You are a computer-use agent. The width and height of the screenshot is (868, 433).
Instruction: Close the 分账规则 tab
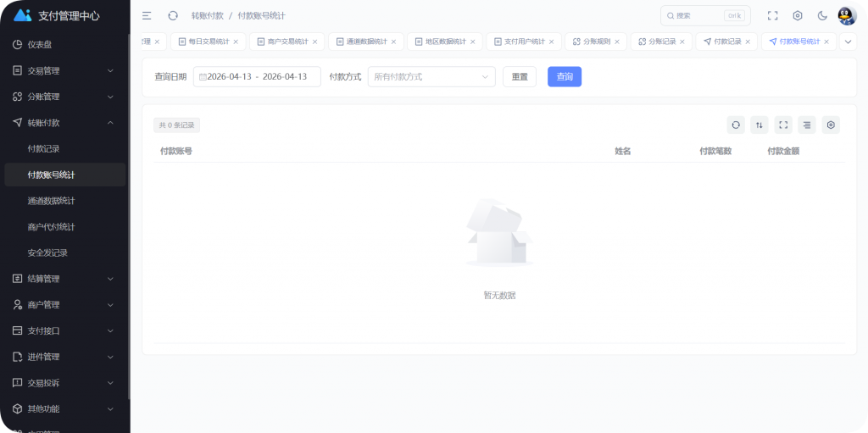(617, 42)
